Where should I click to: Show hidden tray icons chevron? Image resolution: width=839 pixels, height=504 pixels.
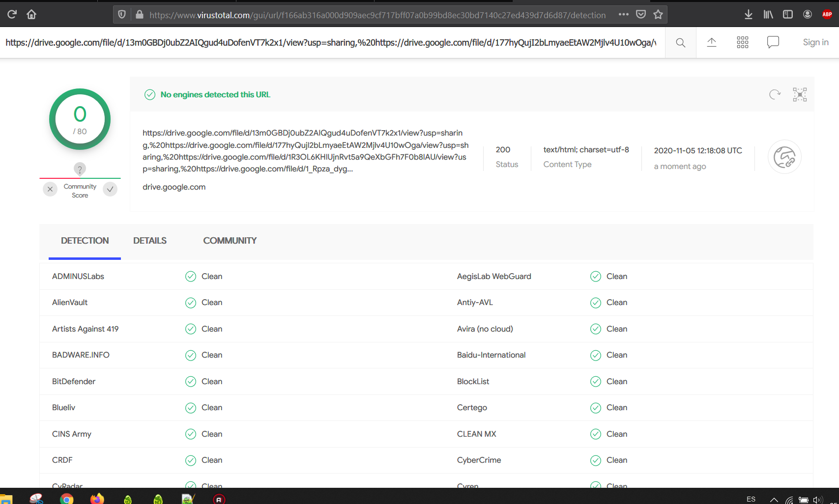774,500
